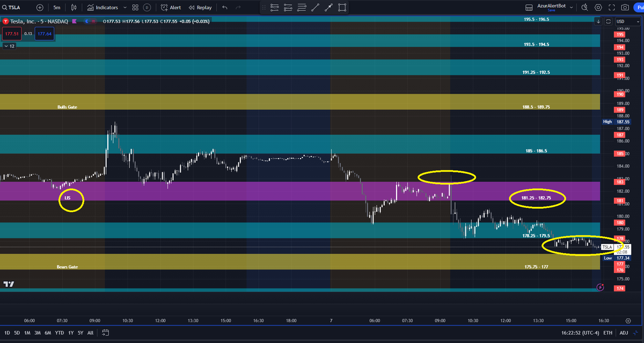Click the blue collapse icon beside ADJ

point(636,333)
